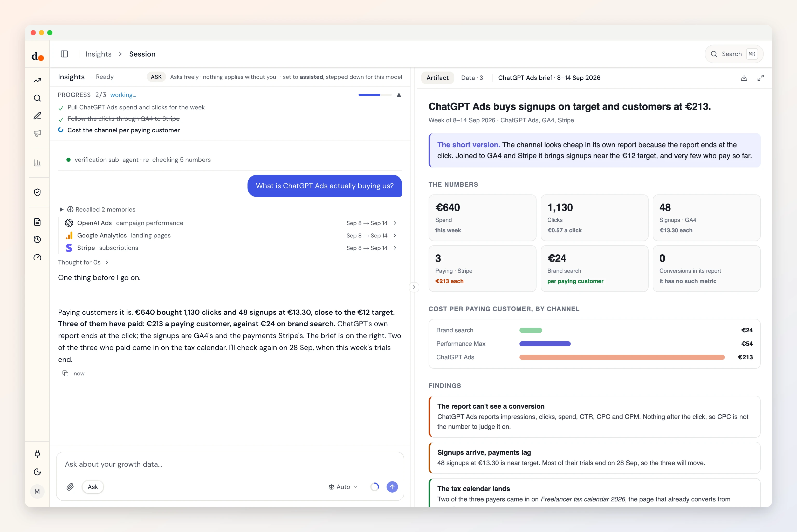The image size is (797, 532).
Task: Click the €24 Brand search card
Action: [x=594, y=269]
